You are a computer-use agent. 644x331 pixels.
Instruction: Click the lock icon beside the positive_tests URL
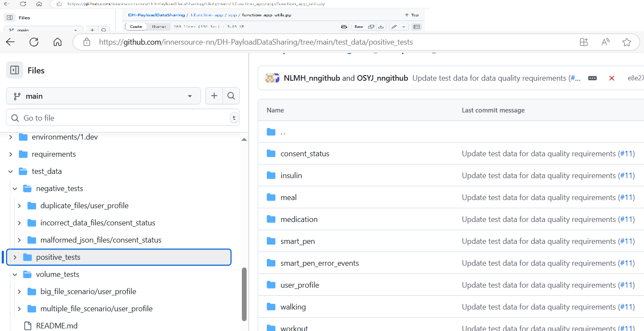(87, 42)
